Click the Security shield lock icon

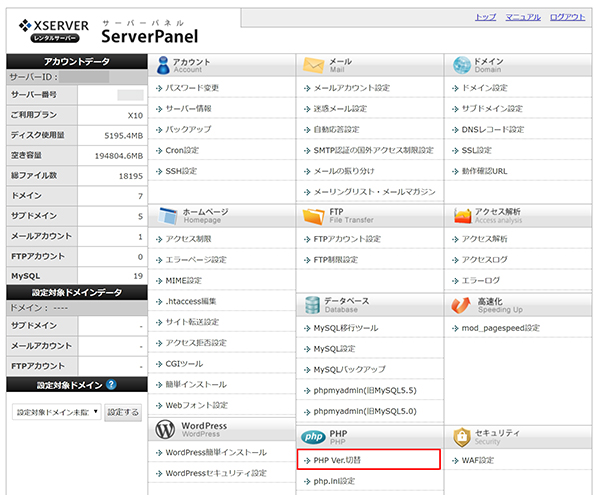[462, 437]
